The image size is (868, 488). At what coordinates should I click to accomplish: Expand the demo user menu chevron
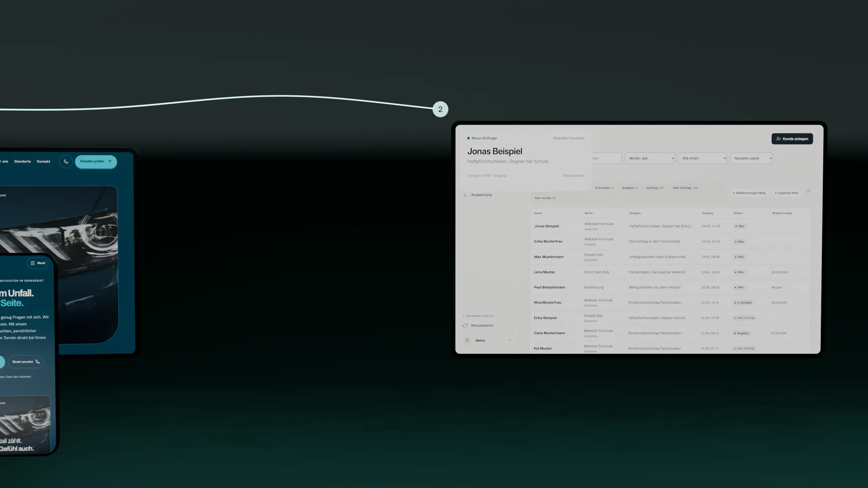(510, 340)
